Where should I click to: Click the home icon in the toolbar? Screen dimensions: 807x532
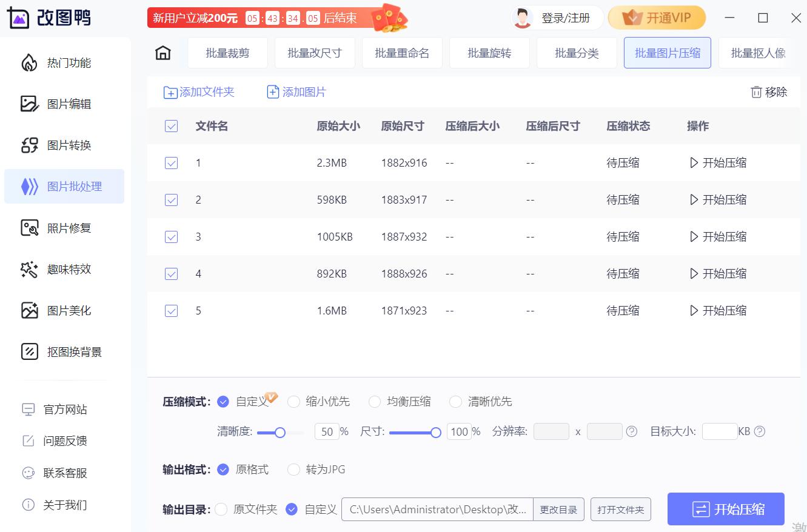(162, 53)
